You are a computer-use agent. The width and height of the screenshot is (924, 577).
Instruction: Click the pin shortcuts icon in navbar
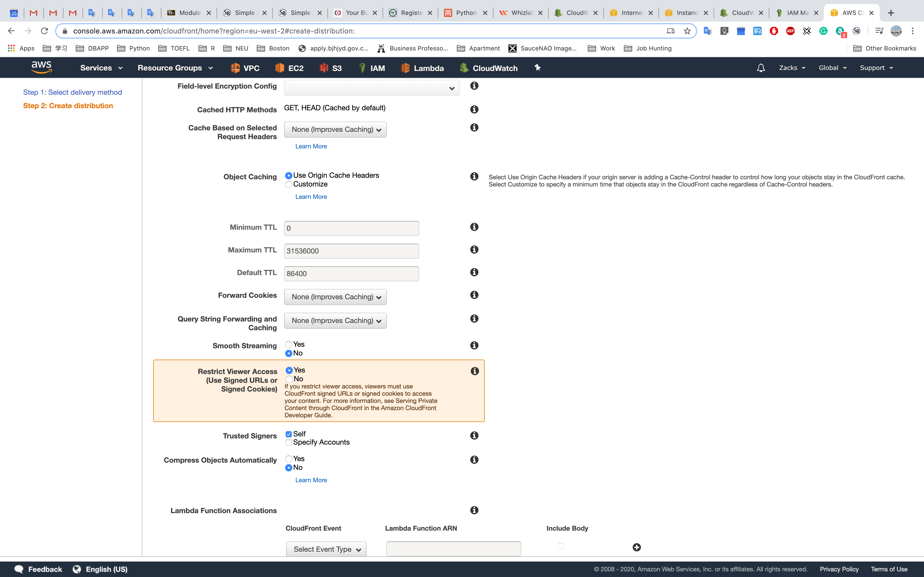[537, 67]
